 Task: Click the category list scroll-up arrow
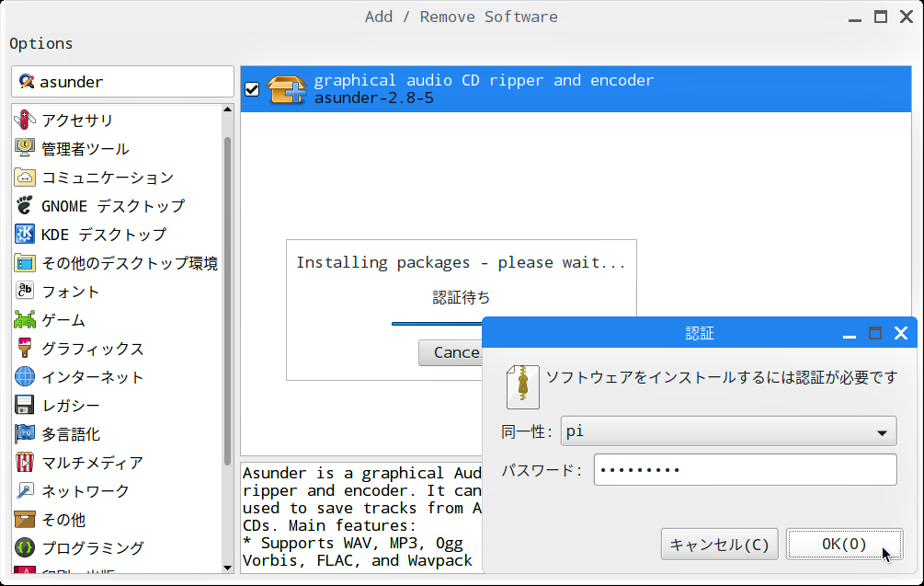227,109
